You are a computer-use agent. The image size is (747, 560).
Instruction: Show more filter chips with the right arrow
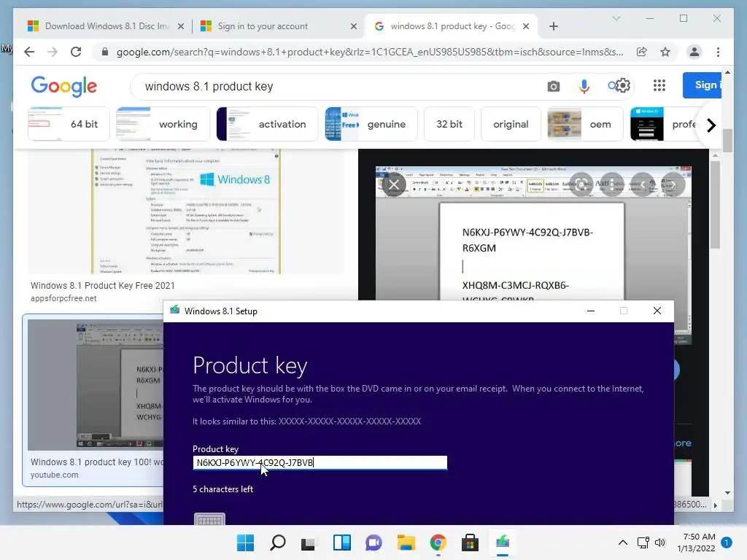coord(711,125)
